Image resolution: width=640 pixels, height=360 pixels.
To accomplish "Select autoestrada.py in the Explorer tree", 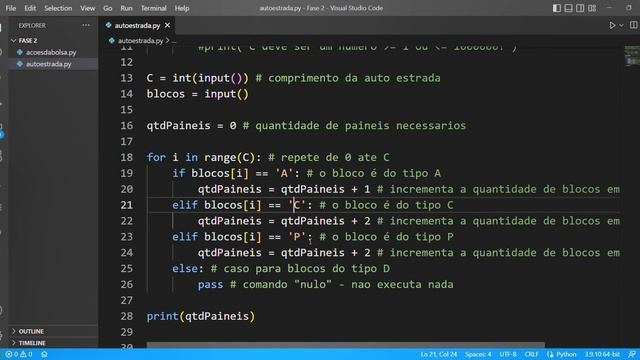I will [x=49, y=64].
